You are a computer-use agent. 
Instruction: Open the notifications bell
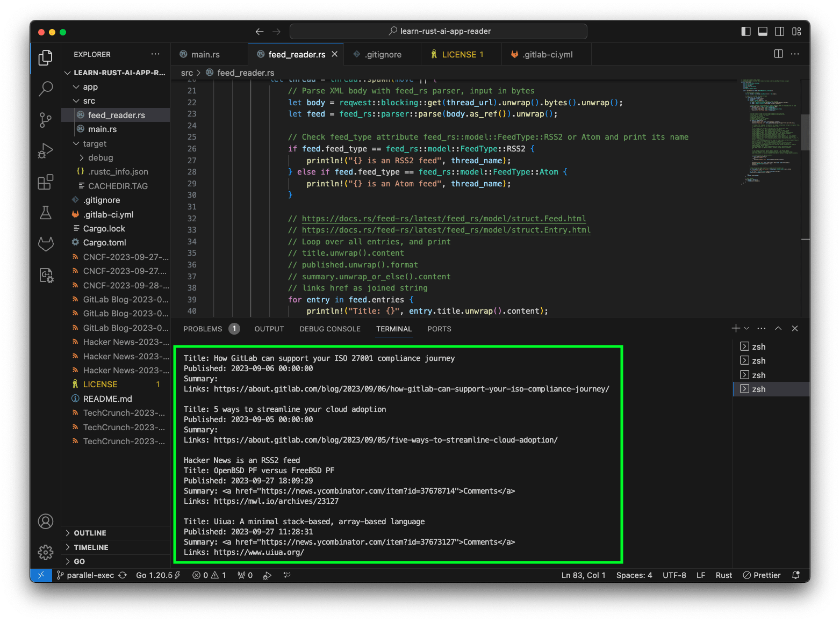click(796, 575)
